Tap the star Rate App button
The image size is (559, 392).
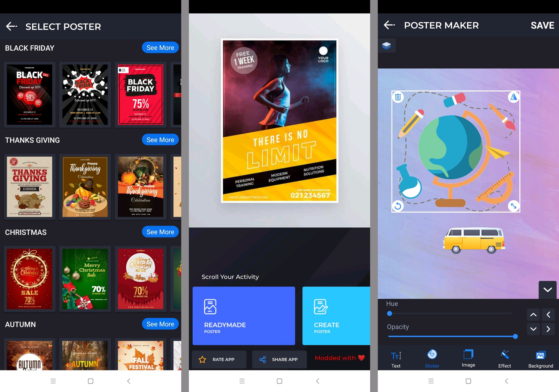tap(219, 359)
